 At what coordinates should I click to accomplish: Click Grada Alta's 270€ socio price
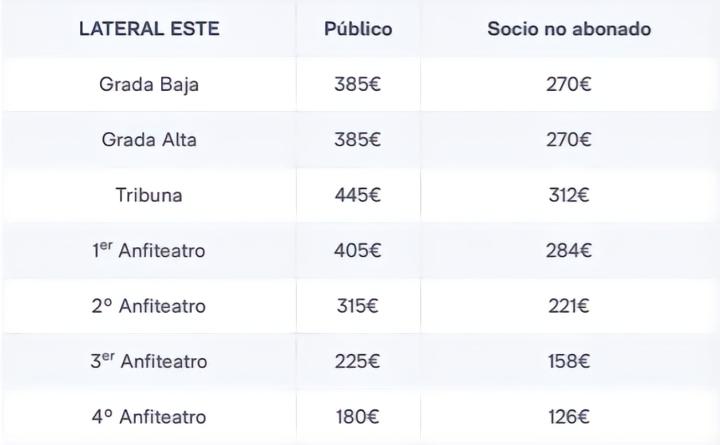coord(570,140)
